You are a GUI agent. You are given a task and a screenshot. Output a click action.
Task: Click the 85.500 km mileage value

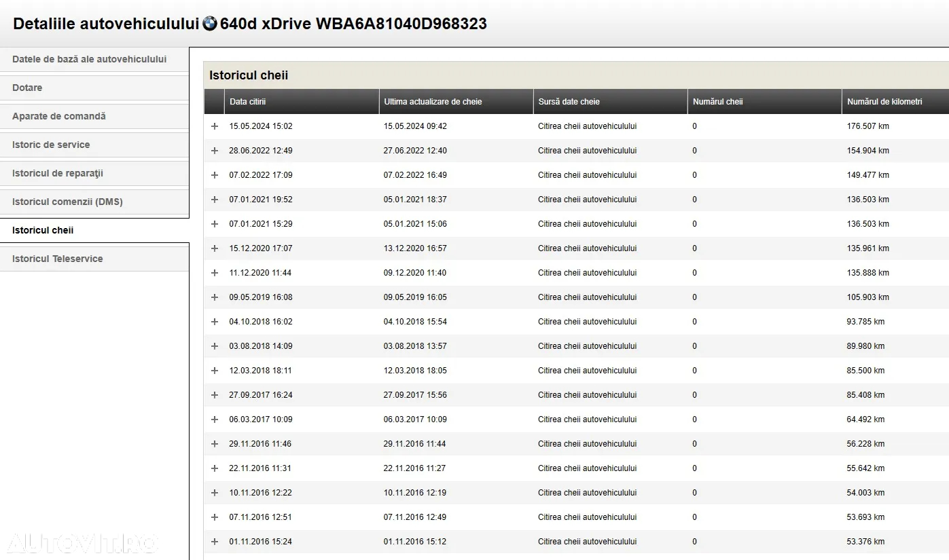[865, 371]
